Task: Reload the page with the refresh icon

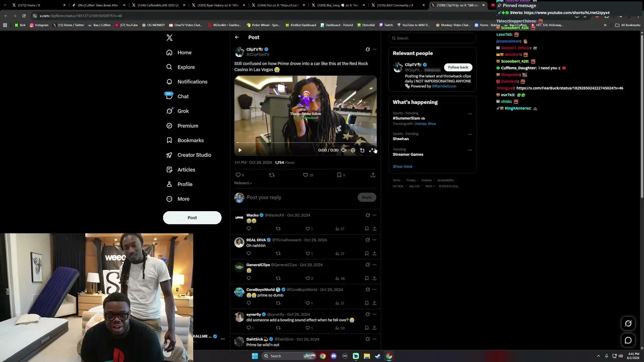Action: click(24, 16)
